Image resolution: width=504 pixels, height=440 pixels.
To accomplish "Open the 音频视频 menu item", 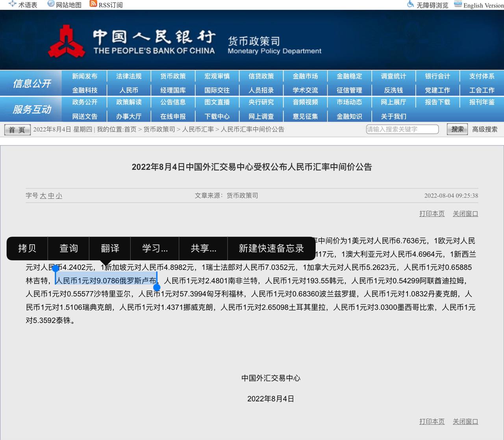I will (x=305, y=102).
